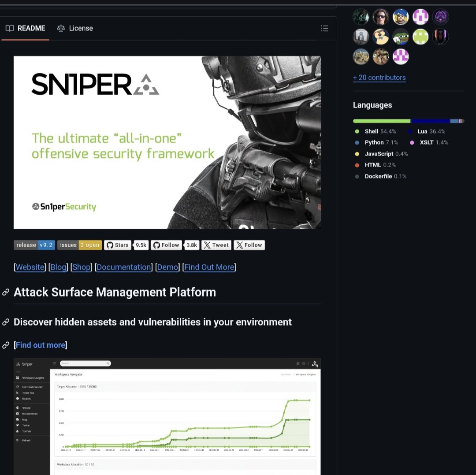
Task: Open the Sn1per banner image
Action: click(x=167, y=142)
